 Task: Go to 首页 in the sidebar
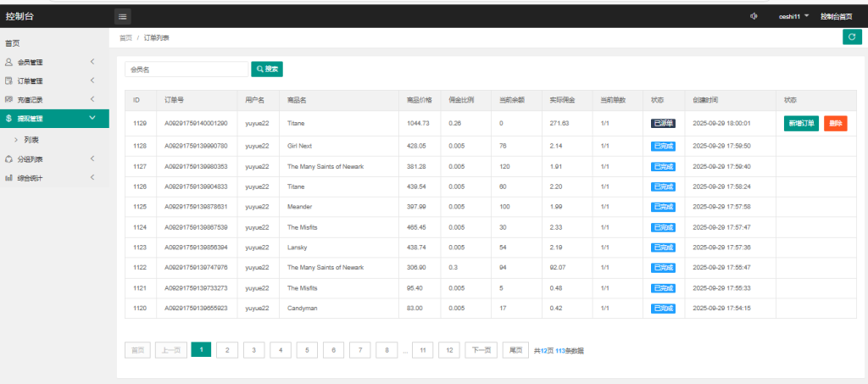(x=13, y=43)
